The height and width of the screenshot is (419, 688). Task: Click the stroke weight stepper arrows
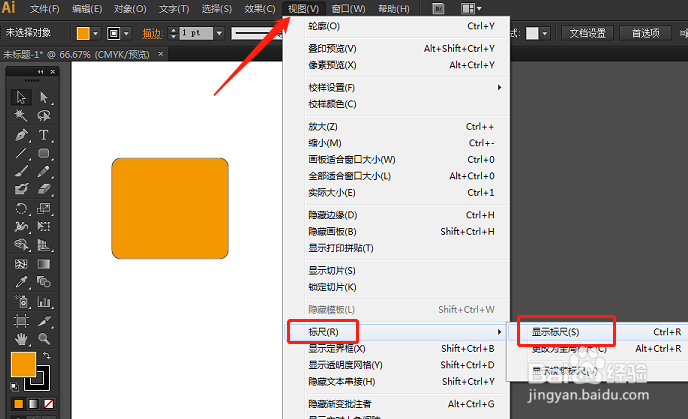[173, 33]
